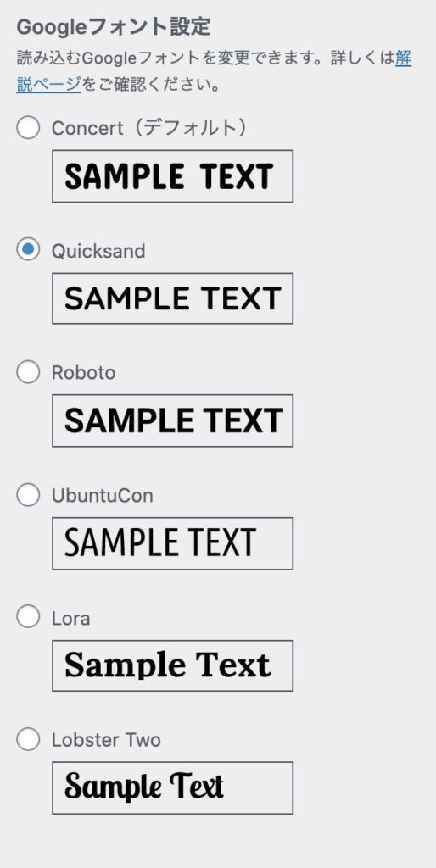Choose the Roboto font radio button
Image resolution: width=436 pixels, height=868 pixels.
[x=28, y=371]
